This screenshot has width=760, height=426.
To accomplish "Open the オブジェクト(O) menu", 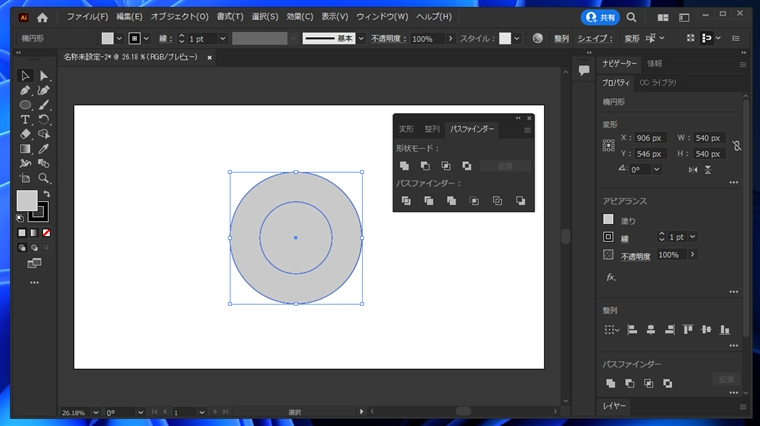I will click(x=179, y=16).
